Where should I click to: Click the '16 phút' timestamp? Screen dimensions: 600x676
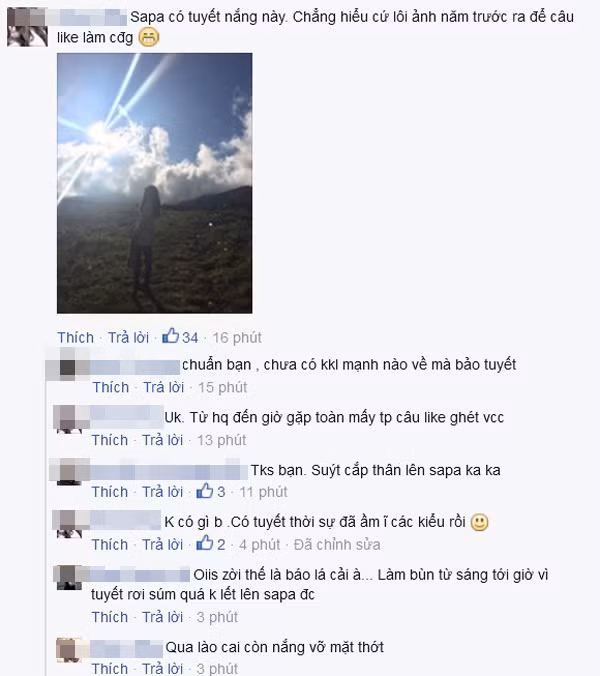point(237,338)
